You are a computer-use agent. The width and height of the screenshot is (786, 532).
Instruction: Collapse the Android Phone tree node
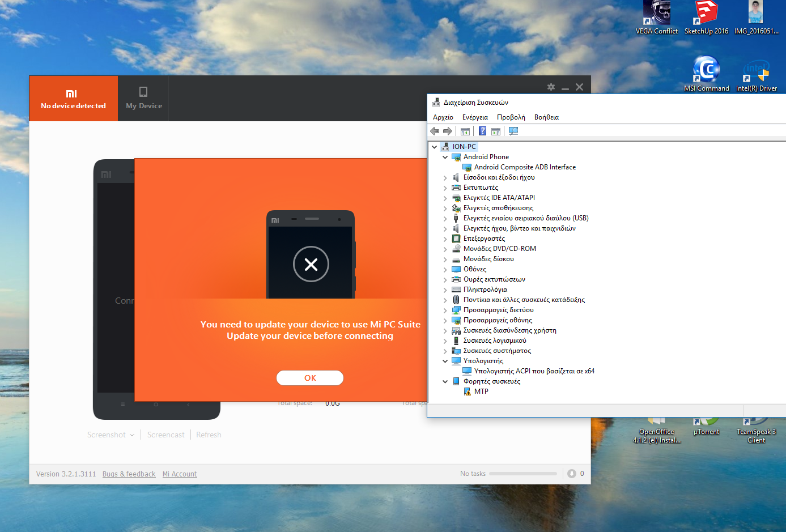click(445, 158)
